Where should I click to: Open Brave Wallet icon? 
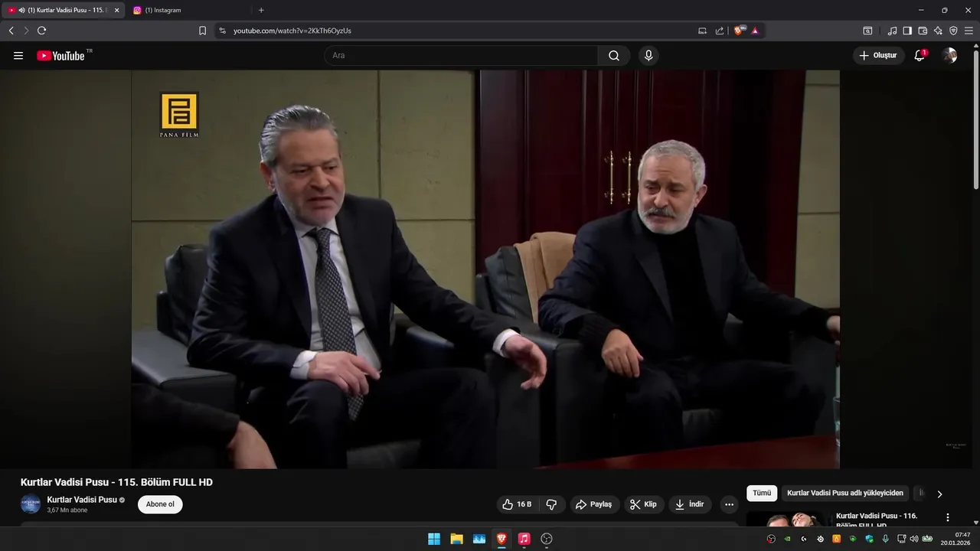pos(923,31)
